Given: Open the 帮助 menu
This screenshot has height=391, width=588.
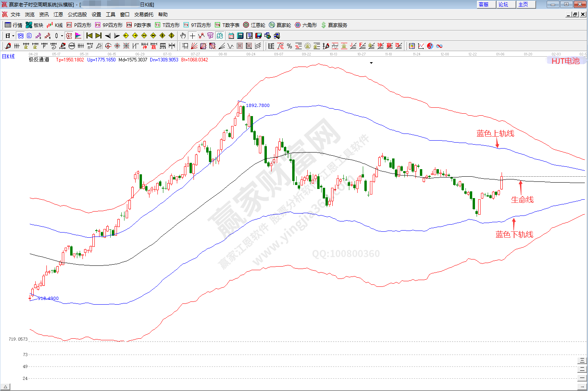Looking at the screenshot, I should click(163, 15).
